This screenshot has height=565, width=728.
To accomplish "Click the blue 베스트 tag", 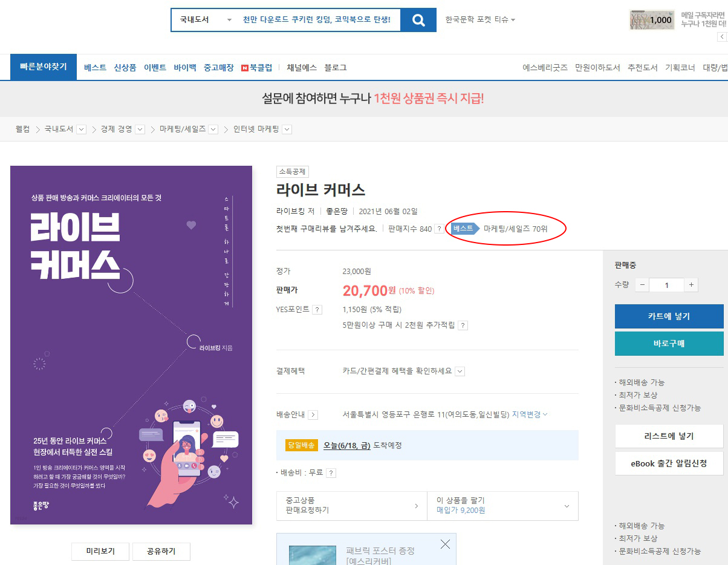I will click(x=464, y=229).
